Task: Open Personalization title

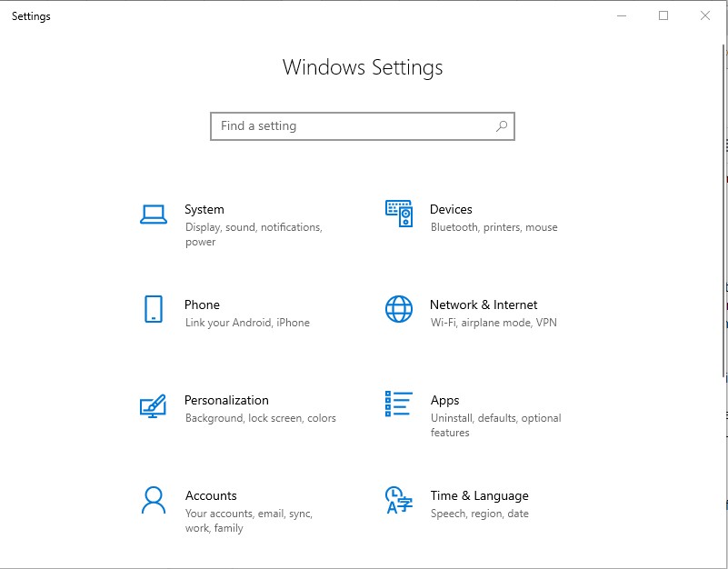Action: (226, 400)
